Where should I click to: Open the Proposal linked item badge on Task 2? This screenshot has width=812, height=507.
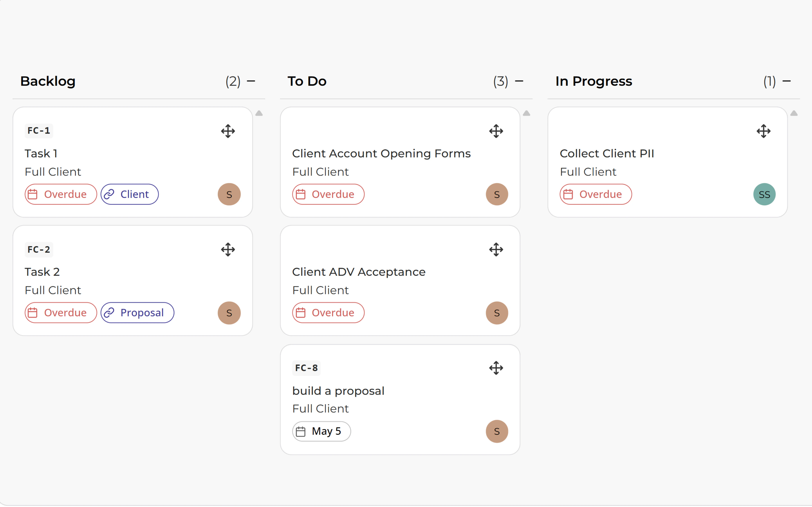click(x=137, y=313)
